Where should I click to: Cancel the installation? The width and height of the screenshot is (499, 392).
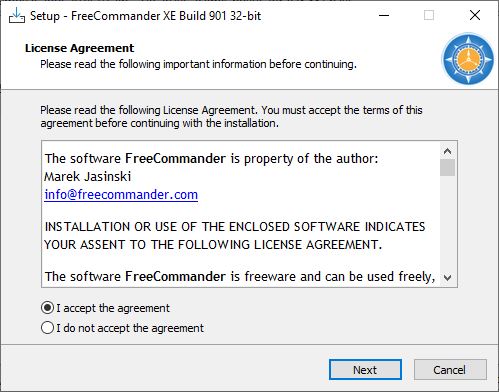pos(450,370)
